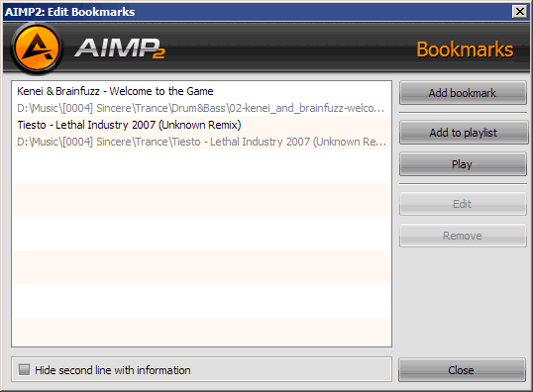Enable Hide second line with information
The width and height of the screenshot is (533, 392).
(24, 369)
